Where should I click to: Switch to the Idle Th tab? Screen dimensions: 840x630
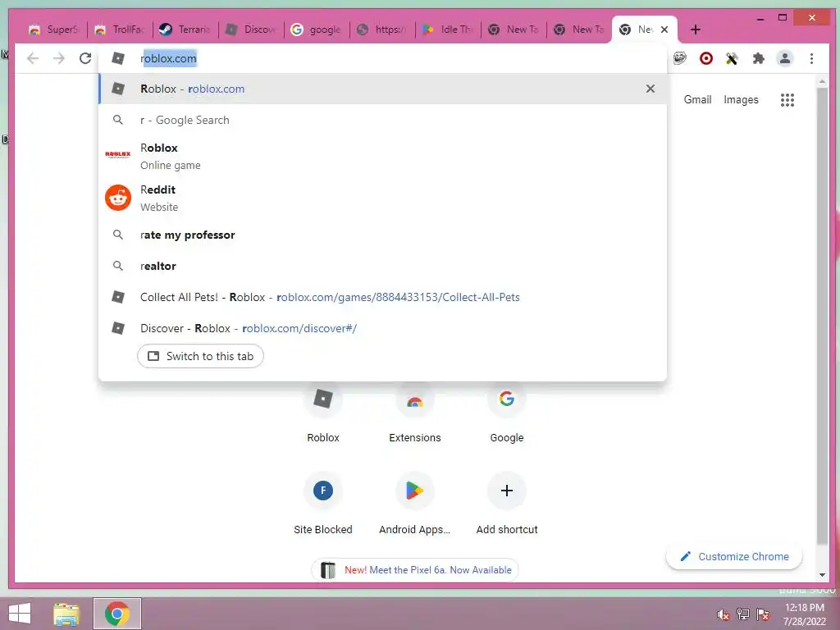(448, 30)
